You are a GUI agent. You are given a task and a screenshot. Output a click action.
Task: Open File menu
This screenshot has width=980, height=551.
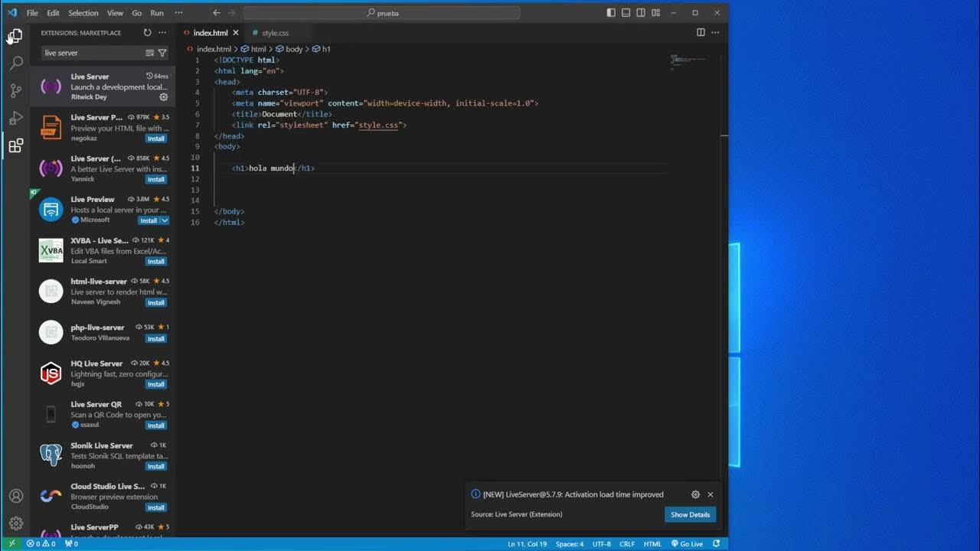[32, 13]
